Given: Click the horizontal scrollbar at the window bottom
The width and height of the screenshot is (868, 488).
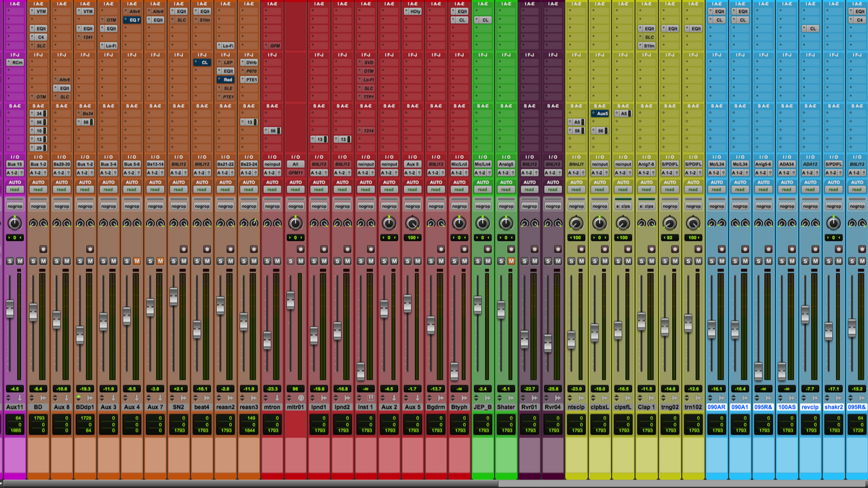Looking at the screenshot, I should [x=250, y=484].
